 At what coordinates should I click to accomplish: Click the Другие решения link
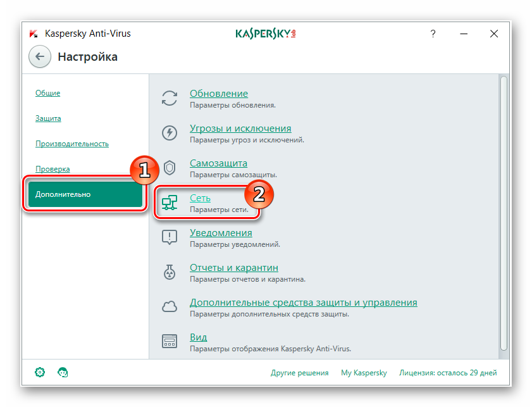pos(300,373)
